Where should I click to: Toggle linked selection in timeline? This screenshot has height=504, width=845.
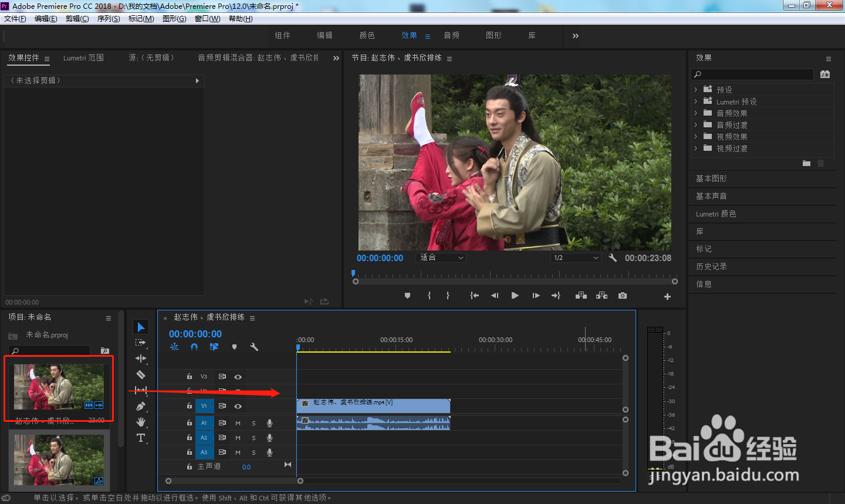tap(214, 347)
